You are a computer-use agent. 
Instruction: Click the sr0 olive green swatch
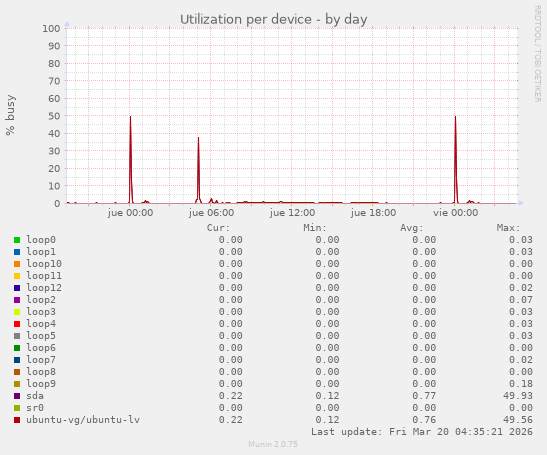pyautogui.click(x=17, y=408)
